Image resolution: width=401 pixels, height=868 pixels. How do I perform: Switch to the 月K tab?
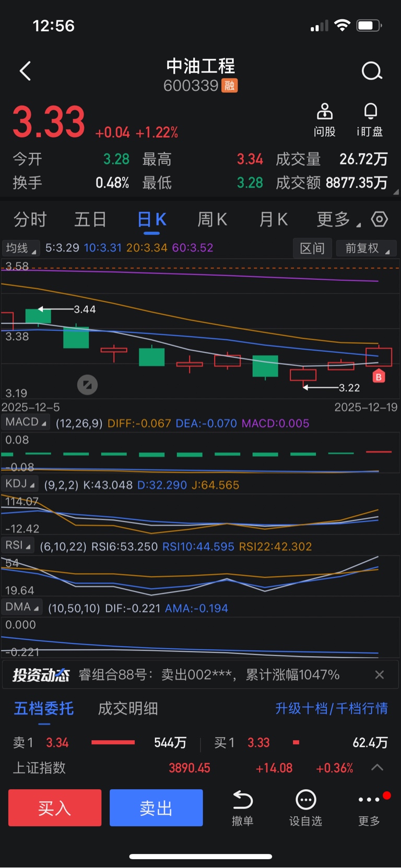point(273,220)
